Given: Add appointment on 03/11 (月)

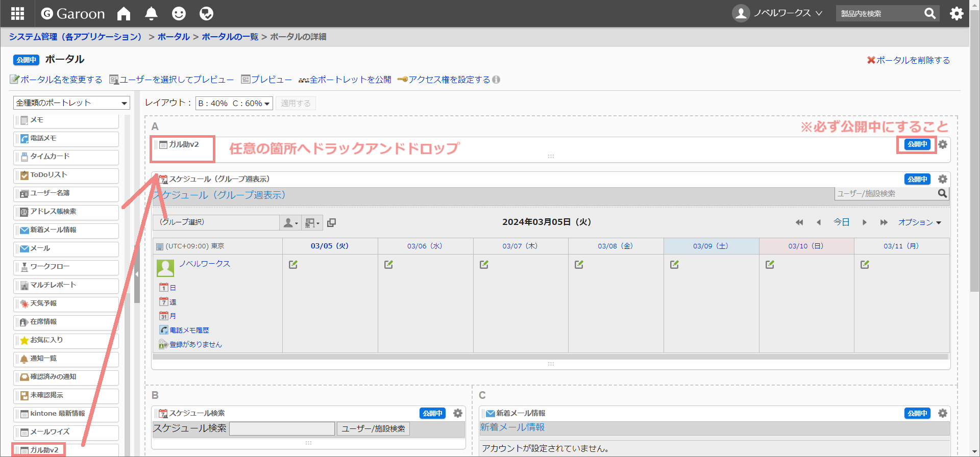Looking at the screenshot, I should coord(865,264).
